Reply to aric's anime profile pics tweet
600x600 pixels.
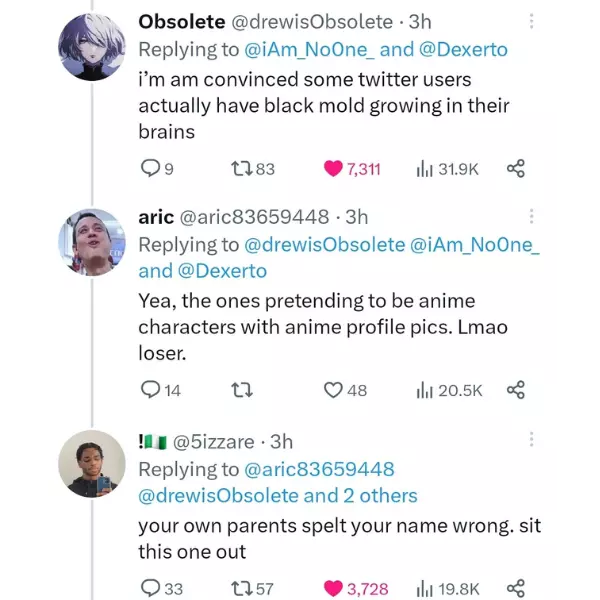[149, 389]
